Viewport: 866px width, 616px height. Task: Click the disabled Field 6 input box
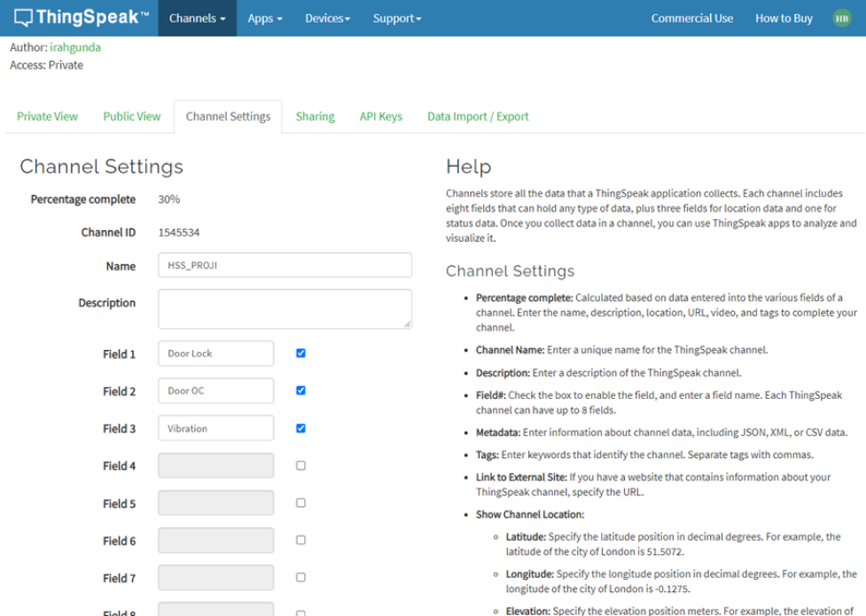click(215, 541)
